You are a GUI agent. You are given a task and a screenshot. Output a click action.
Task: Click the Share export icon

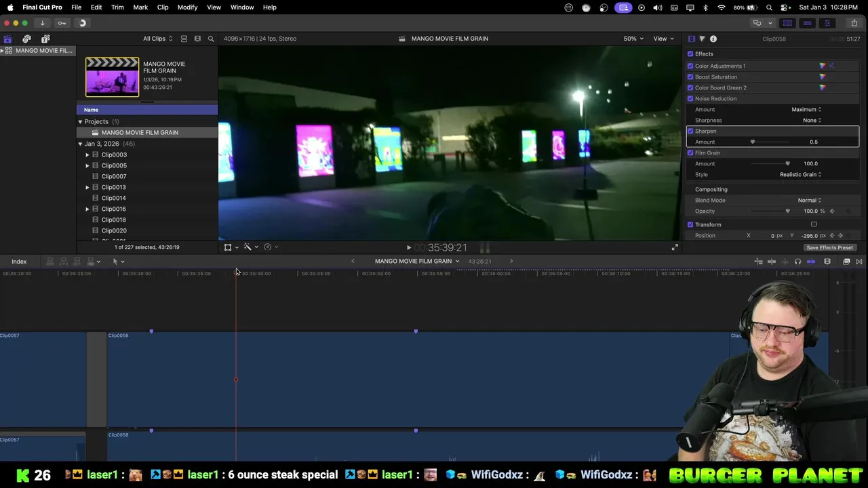pyautogui.click(x=854, y=23)
